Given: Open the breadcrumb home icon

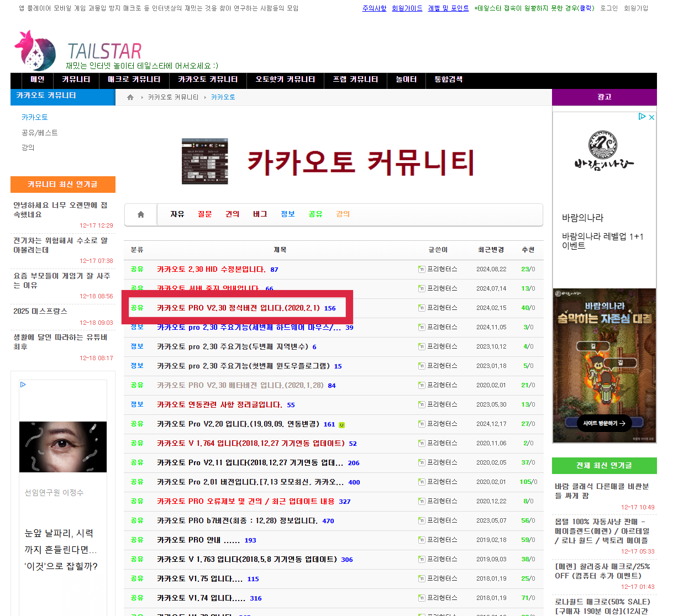Looking at the screenshot, I should pyautogui.click(x=130, y=97).
